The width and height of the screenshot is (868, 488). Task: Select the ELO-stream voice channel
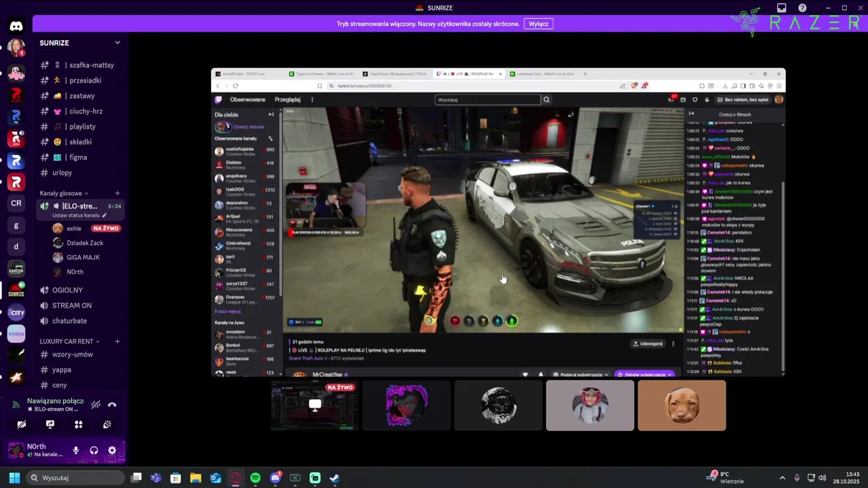pos(81,206)
